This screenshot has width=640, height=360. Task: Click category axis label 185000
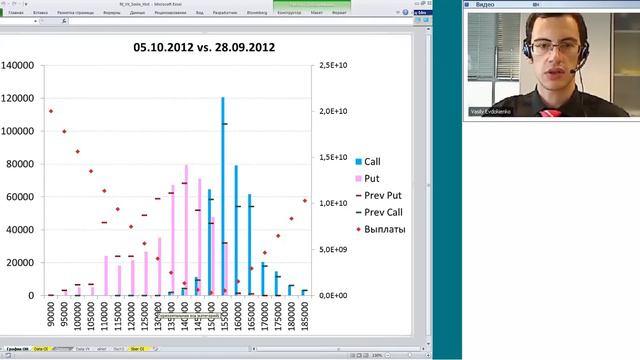(x=304, y=316)
